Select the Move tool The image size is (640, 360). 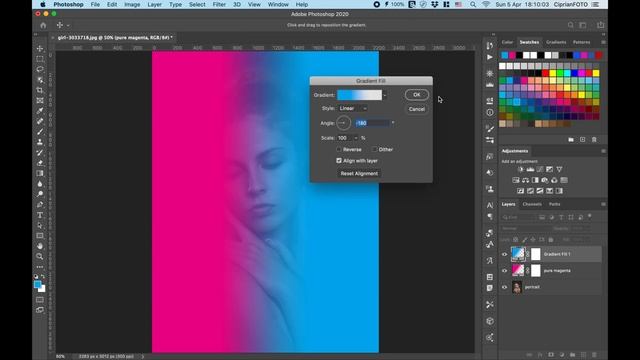(x=40, y=49)
